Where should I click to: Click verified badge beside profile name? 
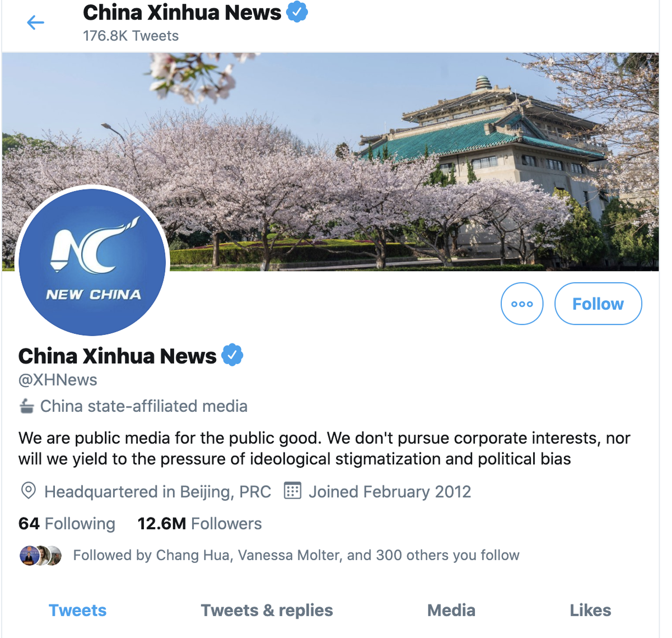[x=232, y=355]
